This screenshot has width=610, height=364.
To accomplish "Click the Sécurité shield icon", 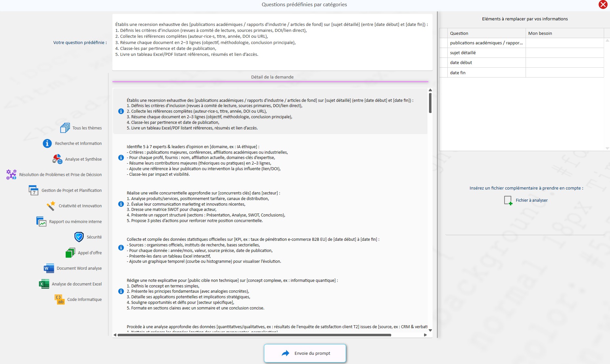I will (x=79, y=237).
